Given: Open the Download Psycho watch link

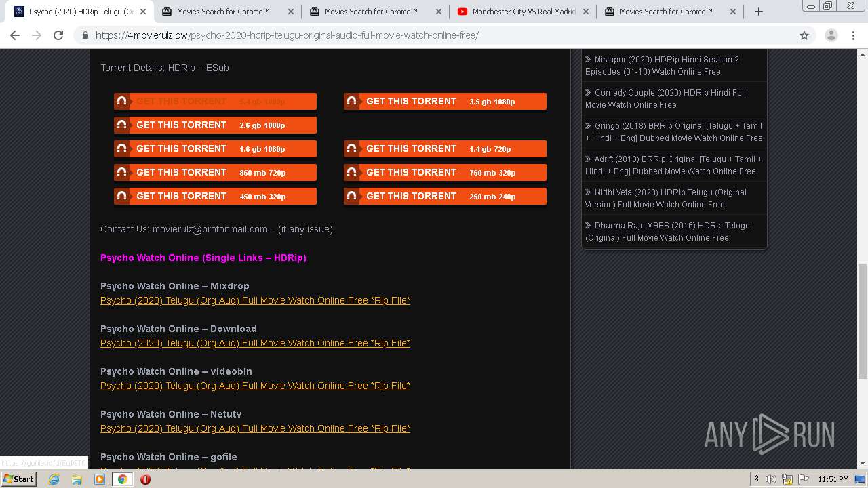Looking at the screenshot, I should click(255, 343).
